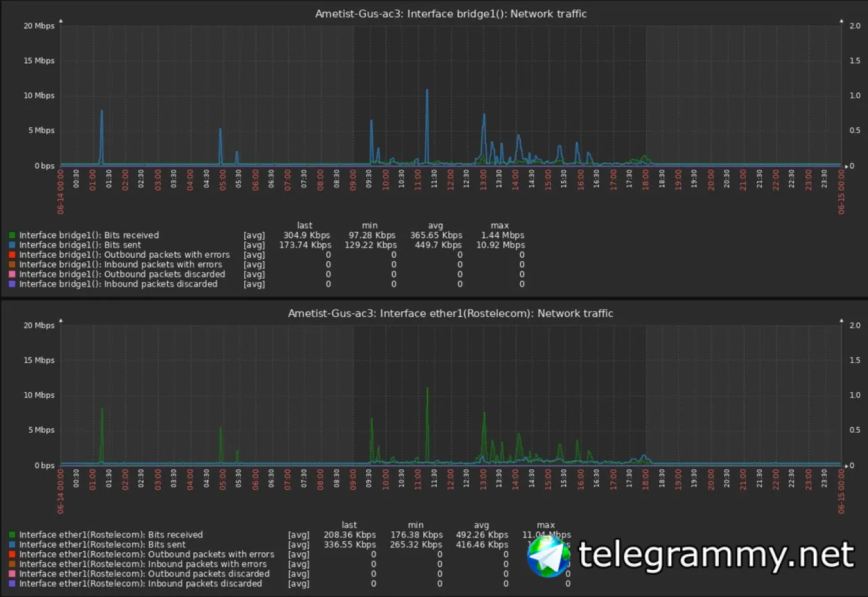868x597 pixels.
Task: Click the '10 Mbps' axis label on ether1 graph
Action: [x=39, y=396]
